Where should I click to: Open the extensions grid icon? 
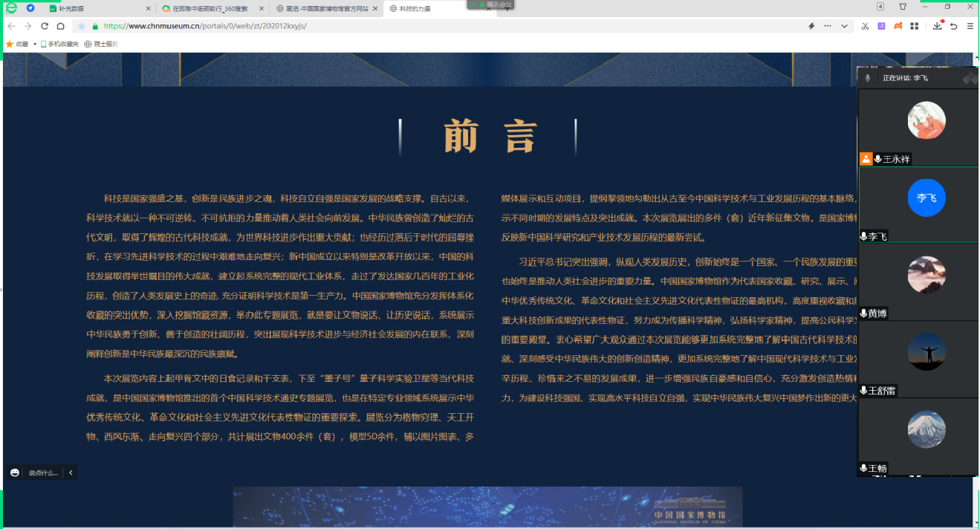pyautogui.click(x=915, y=26)
